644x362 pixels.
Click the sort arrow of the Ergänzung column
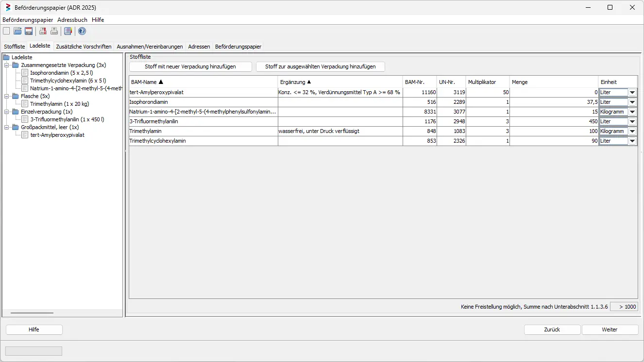point(309,82)
